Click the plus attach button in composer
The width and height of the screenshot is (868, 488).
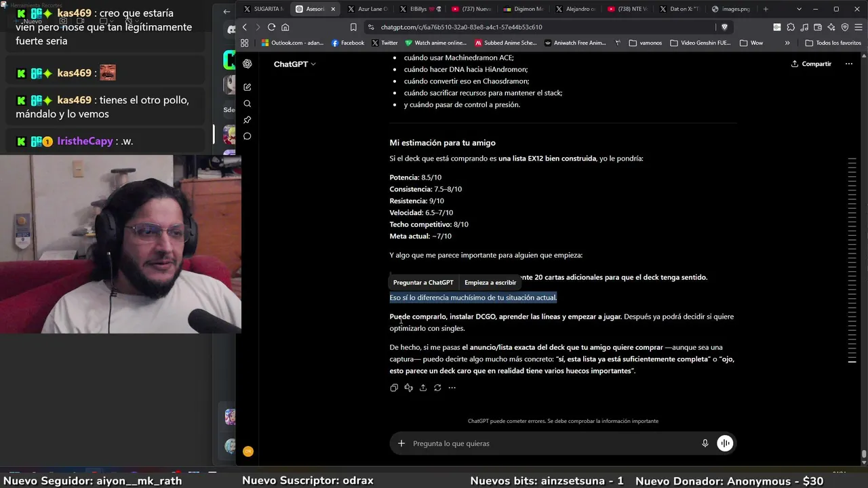point(401,443)
